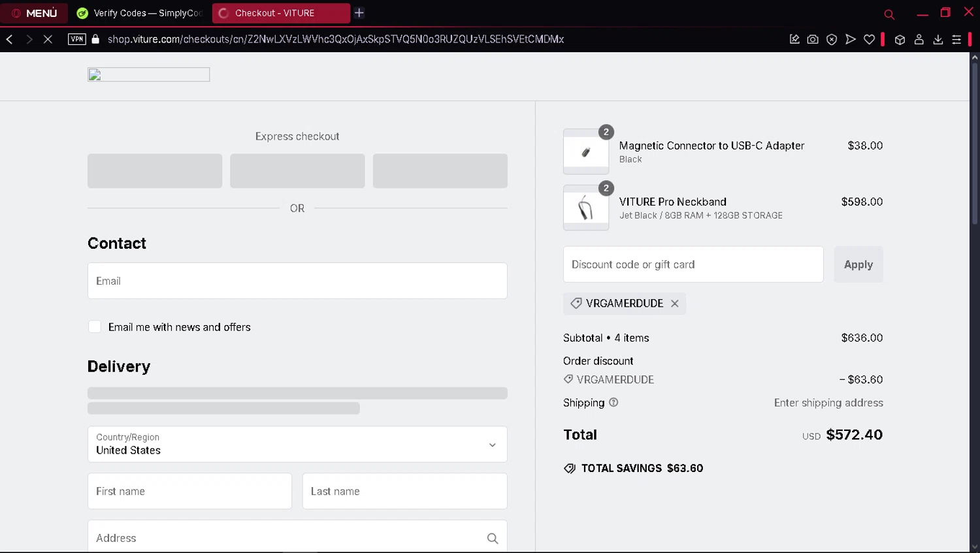Click the VRGAMERDUDE tag icon in chip

point(576,304)
